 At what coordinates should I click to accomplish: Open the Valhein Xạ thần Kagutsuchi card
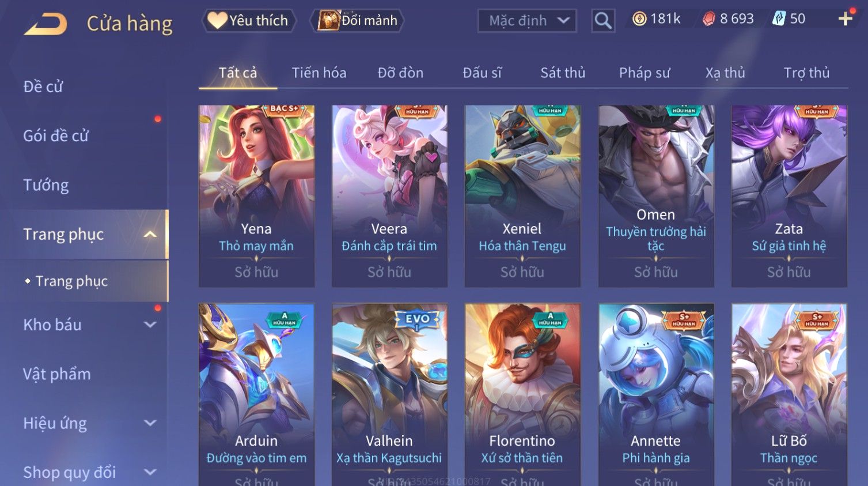389,395
